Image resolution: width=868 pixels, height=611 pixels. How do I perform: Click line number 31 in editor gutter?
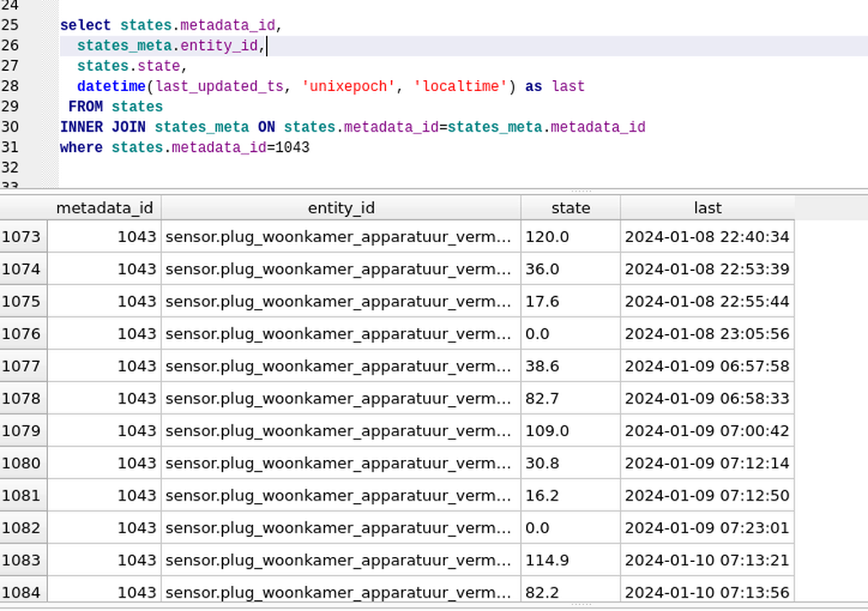coord(10,148)
